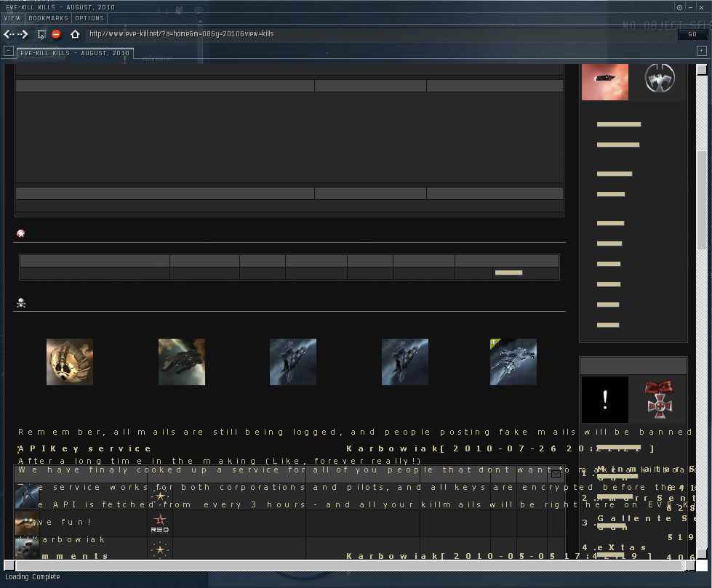The image size is (712, 588).
Task: Open the orange-lit ship icon beside 'fun!'
Action: pyautogui.click(x=26, y=523)
